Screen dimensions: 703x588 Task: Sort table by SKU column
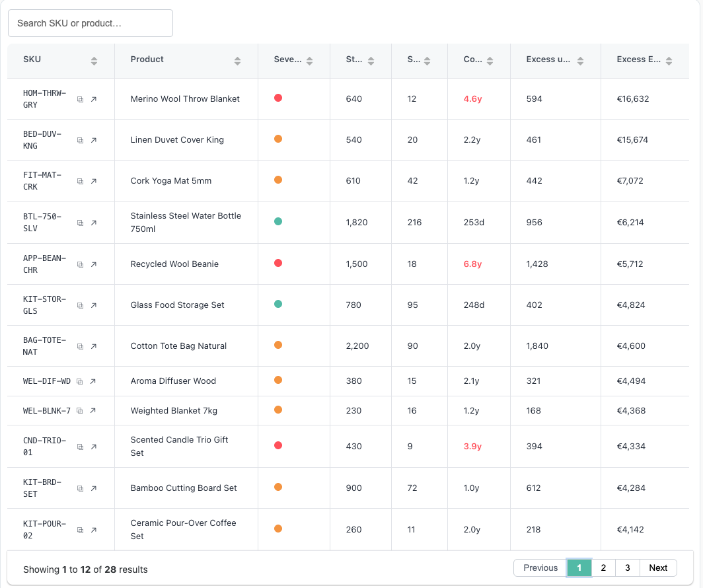pos(94,61)
